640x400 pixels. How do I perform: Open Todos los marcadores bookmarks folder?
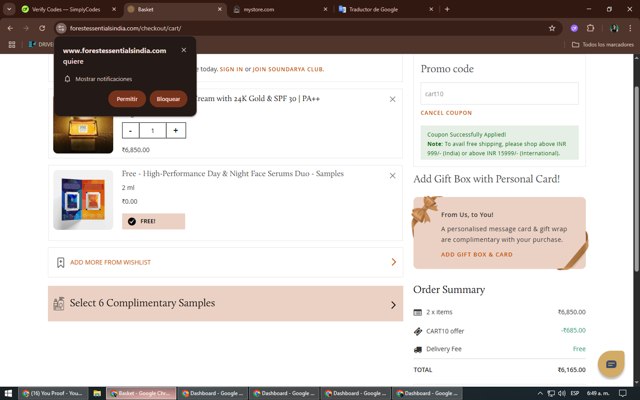603,44
